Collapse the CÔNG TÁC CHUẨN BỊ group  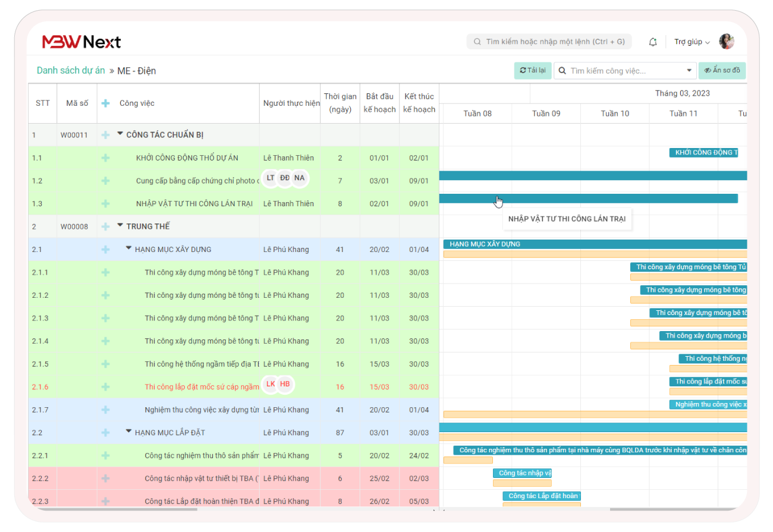(x=121, y=135)
